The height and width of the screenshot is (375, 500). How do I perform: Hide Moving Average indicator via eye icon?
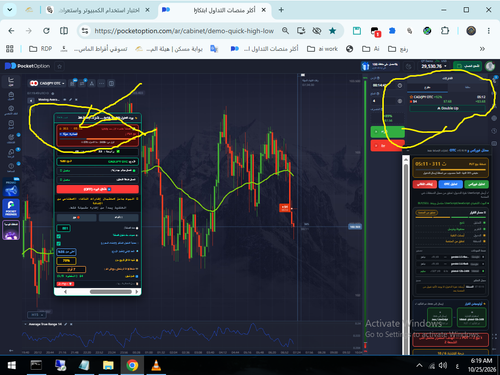[x=65, y=100]
